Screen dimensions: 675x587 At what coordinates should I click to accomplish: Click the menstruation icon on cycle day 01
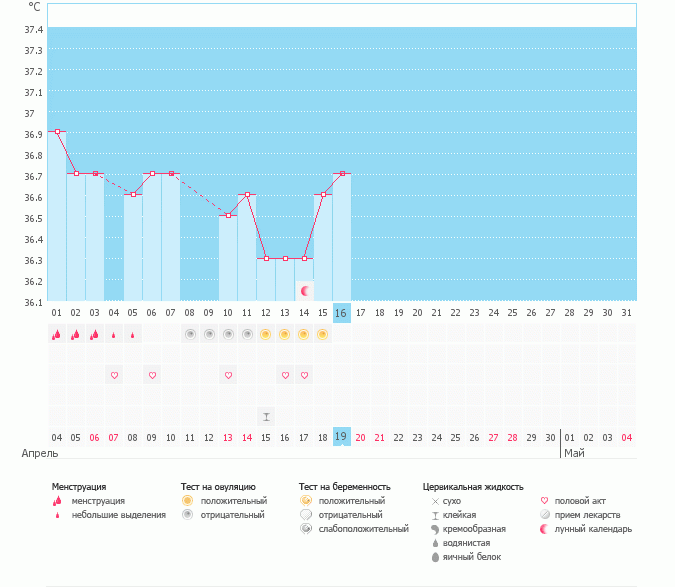point(57,335)
